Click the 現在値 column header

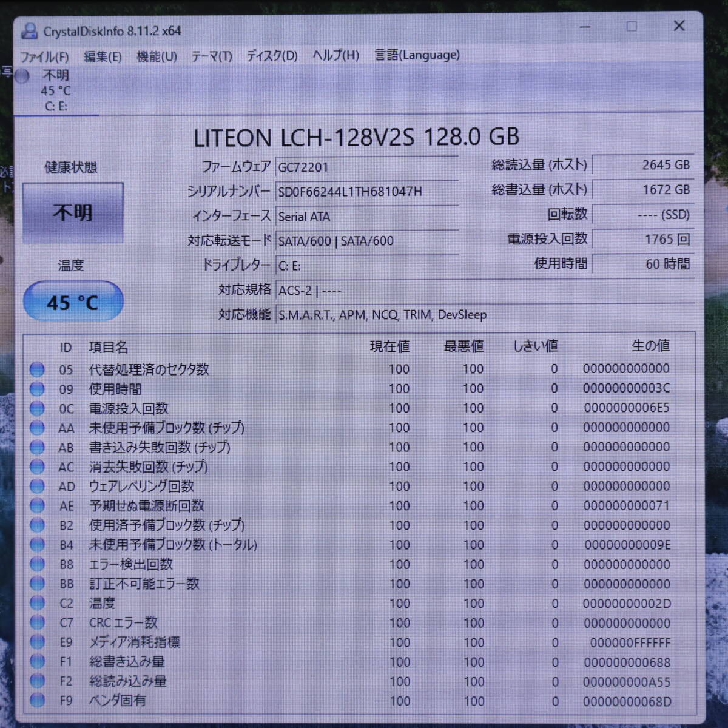tap(390, 346)
